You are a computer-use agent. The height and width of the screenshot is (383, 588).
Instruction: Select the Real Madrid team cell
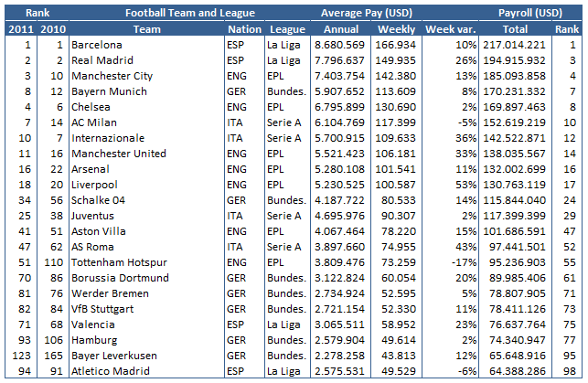(x=102, y=59)
